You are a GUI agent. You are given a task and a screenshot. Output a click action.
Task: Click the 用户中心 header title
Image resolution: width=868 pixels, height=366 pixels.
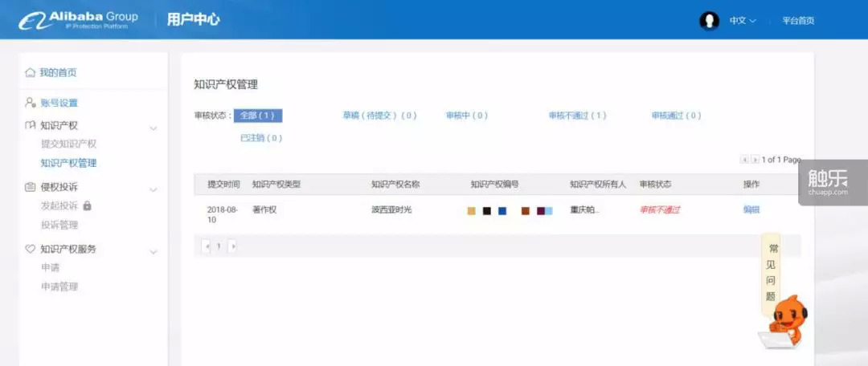tap(194, 20)
